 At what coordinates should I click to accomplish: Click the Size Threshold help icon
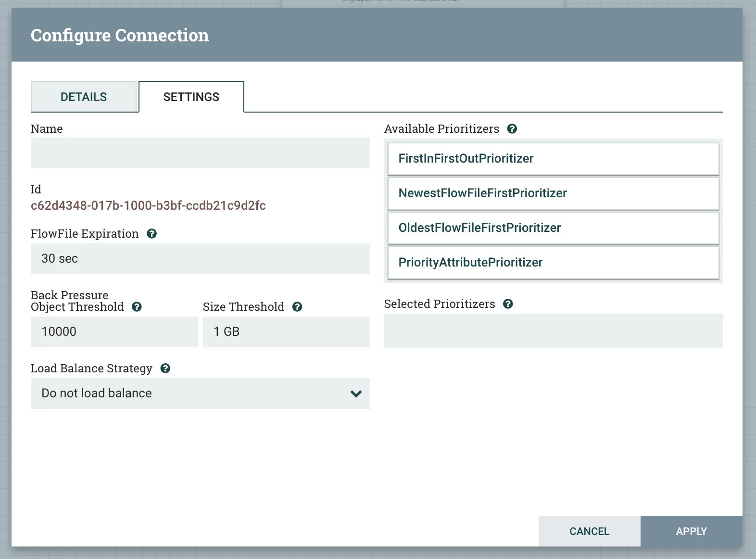pyautogui.click(x=297, y=307)
